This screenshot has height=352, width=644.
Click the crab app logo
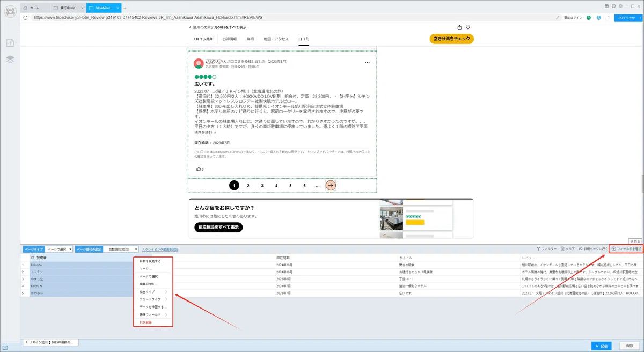coord(10,11)
